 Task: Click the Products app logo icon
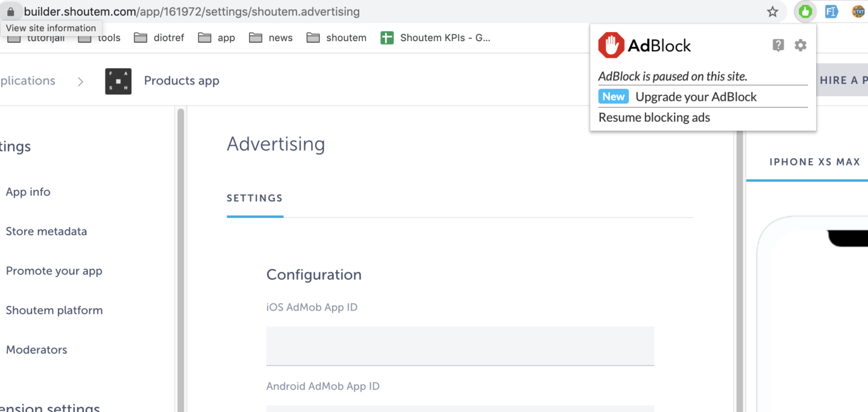click(118, 81)
